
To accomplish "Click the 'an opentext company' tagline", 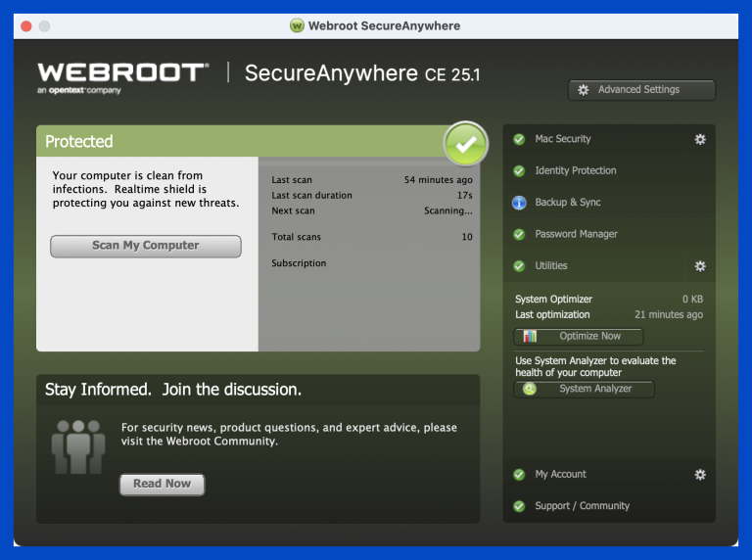I will [79, 90].
